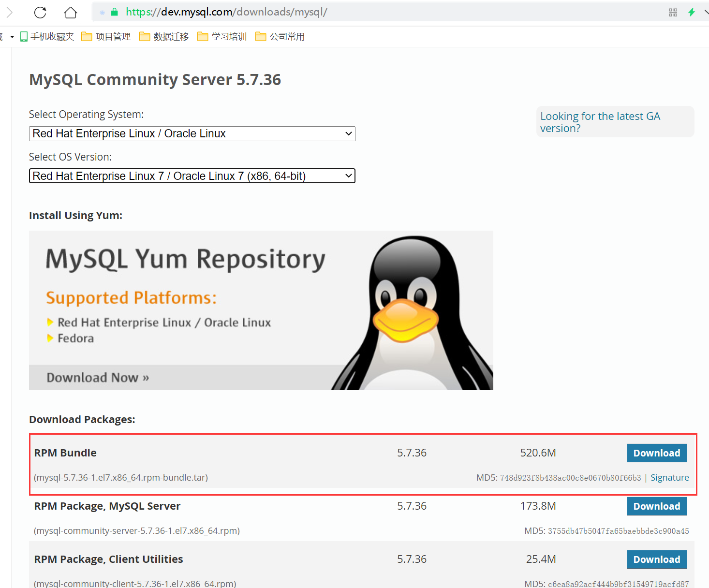Viewport: 709px width, 588px height.
Task: Focus the address bar URL dev.mysql.com/downloads/mysql/
Action: coord(226,12)
